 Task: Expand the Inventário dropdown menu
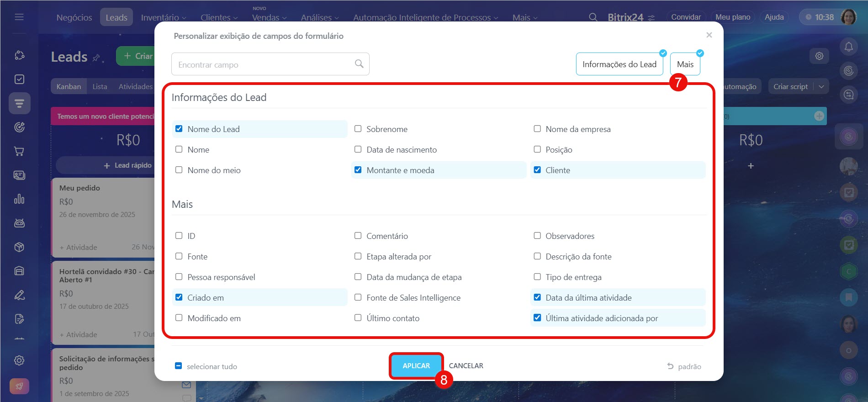164,17
